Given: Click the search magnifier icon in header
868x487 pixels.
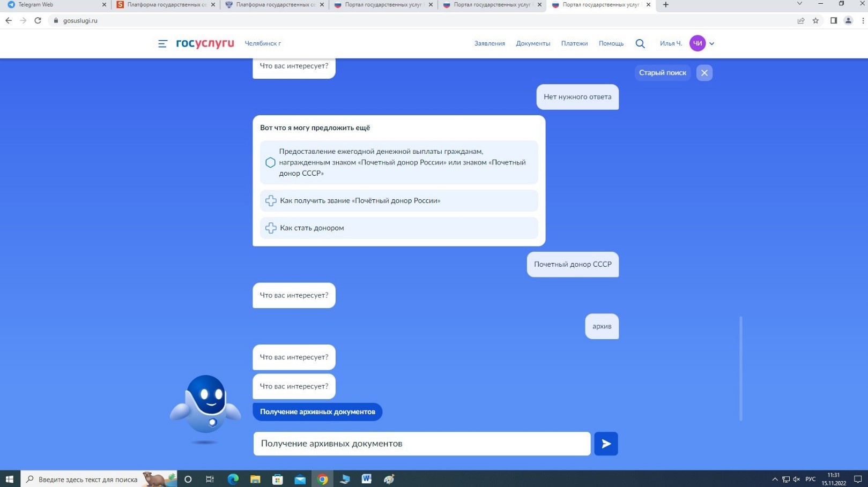Looking at the screenshot, I should click(x=640, y=43).
